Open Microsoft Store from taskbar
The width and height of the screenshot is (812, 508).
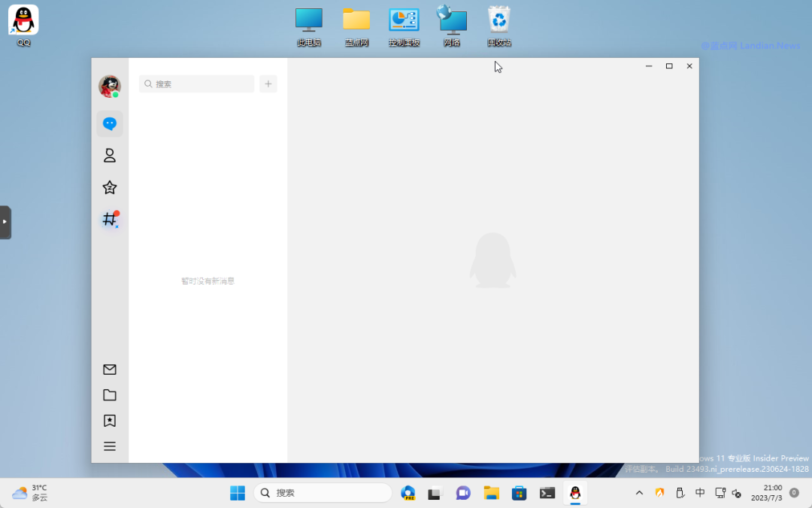tap(519, 493)
